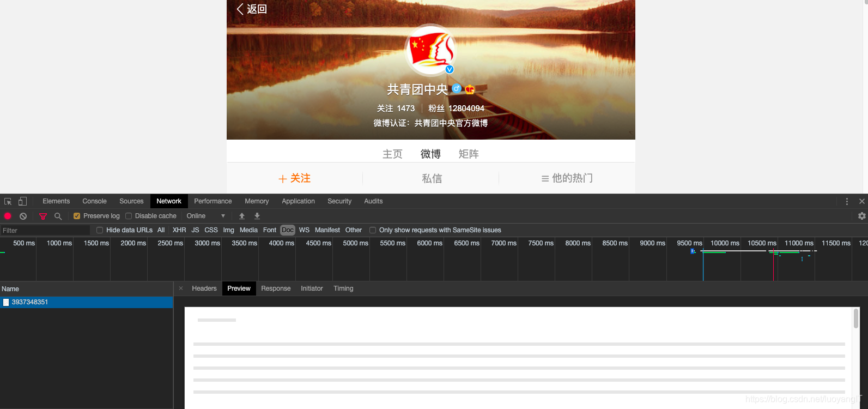The image size is (868, 409).
Task: Open the Headers detail tab
Action: tap(204, 288)
